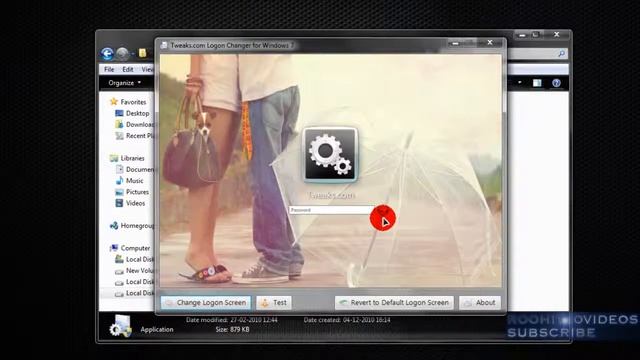
Task: Open the Edit menu in Explorer
Action: tap(128, 69)
